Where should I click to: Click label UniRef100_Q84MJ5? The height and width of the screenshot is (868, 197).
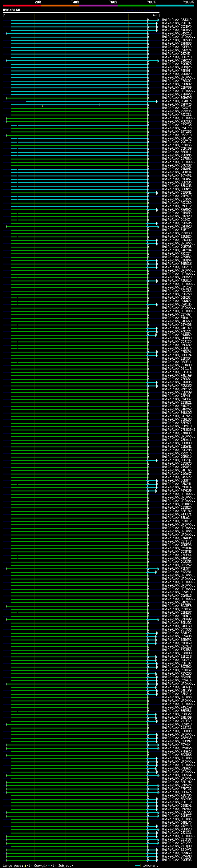click(x=177, y=101)
